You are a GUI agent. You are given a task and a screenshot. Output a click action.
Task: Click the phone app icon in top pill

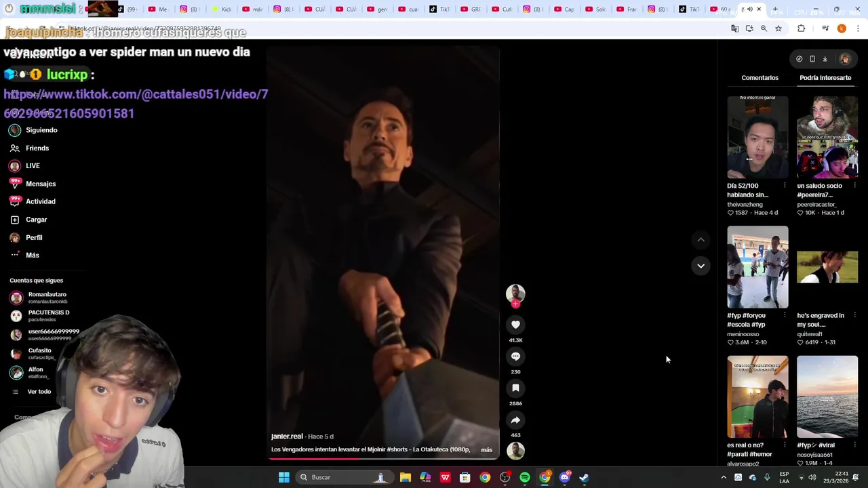pyautogui.click(x=812, y=59)
